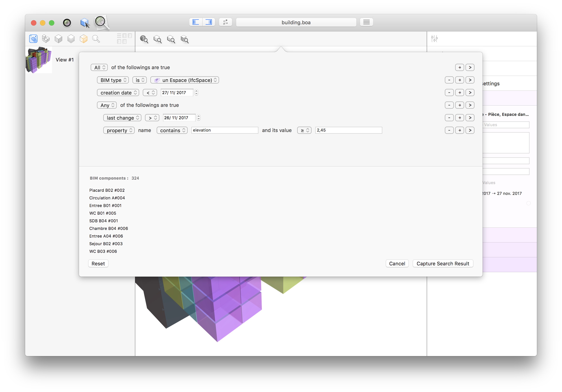Click the box-with-magnifier search icon

(171, 39)
